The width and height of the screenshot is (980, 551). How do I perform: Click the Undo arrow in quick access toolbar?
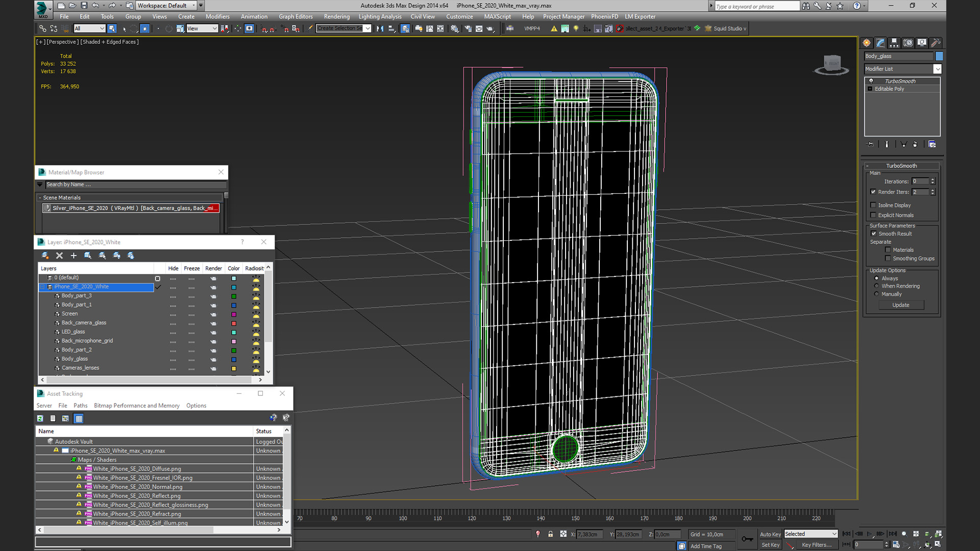(95, 6)
